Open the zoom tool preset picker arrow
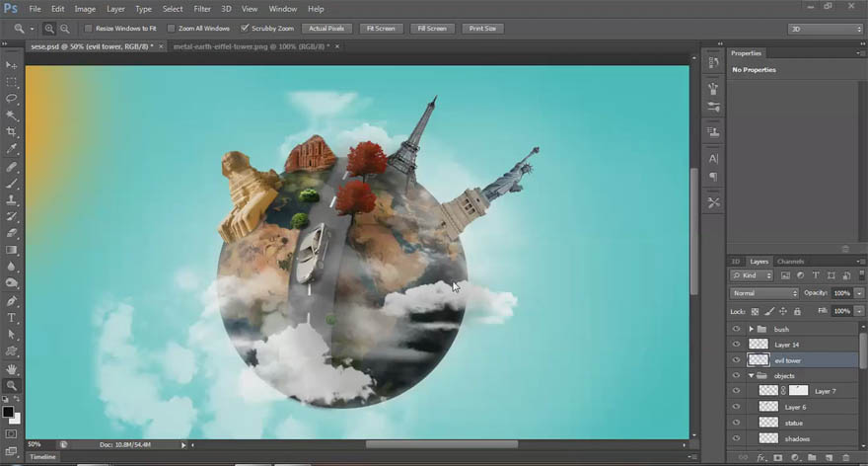This screenshot has height=466, width=868. click(x=33, y=29)
